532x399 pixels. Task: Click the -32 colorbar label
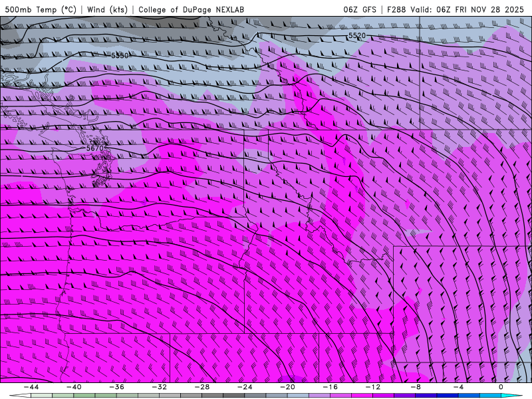(x=159, y=387)
